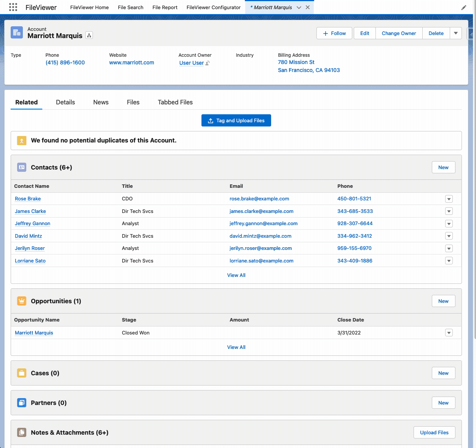Click the Delete button
476x448 pixels.
click(x=436, y=33)
